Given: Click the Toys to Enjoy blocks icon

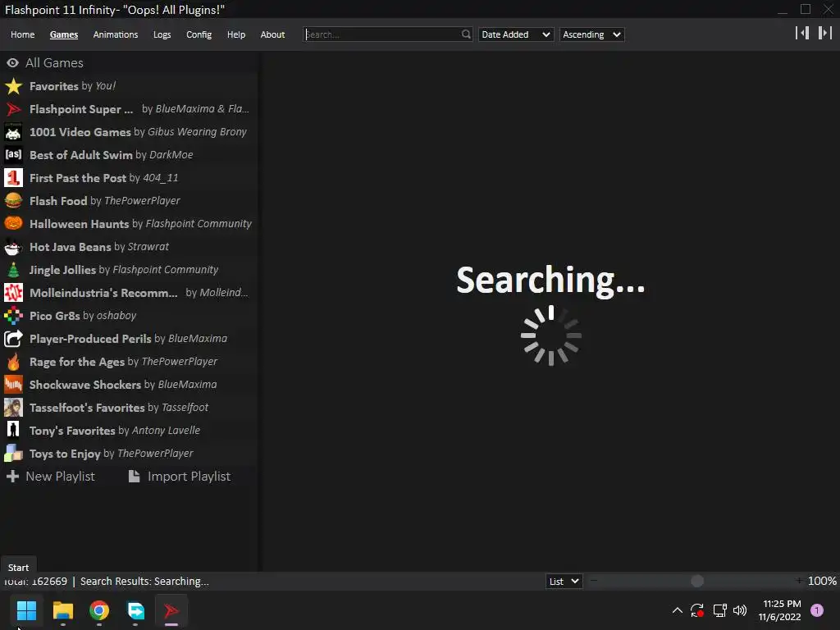Looking at the screenshot, I should click(13, 454).
